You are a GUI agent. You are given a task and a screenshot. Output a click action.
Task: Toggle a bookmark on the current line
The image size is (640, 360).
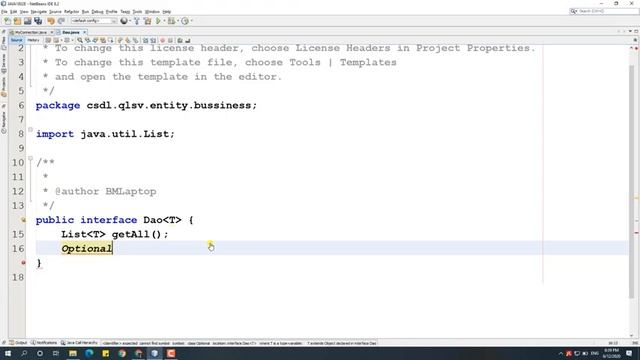135,40
